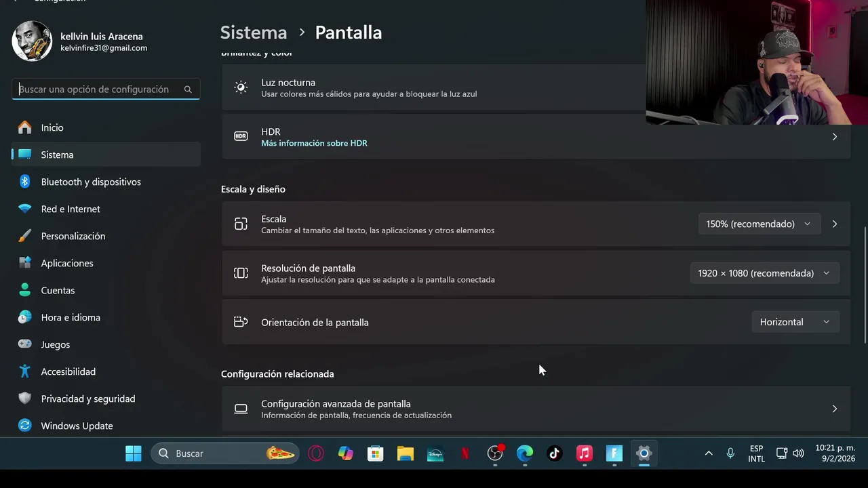
Task: Select Sistema in the settings sidebar
Action: [106, 155]
